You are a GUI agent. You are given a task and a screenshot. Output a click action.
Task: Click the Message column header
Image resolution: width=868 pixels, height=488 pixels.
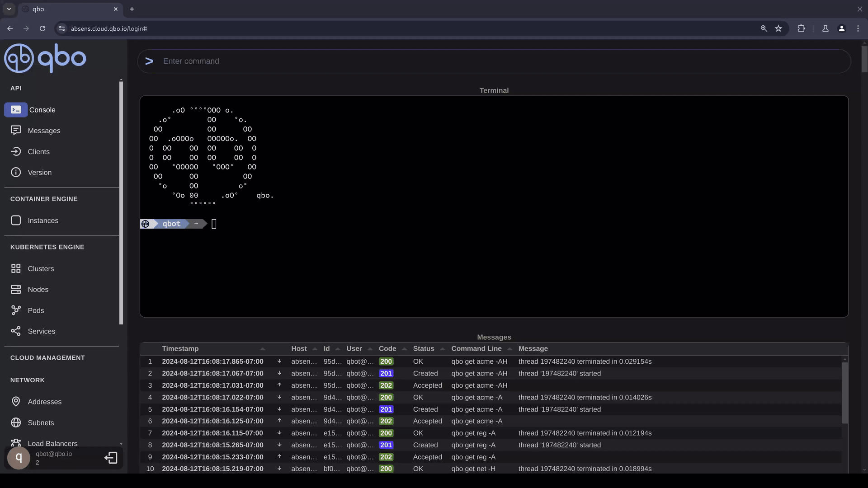click(x=533, y=349)
